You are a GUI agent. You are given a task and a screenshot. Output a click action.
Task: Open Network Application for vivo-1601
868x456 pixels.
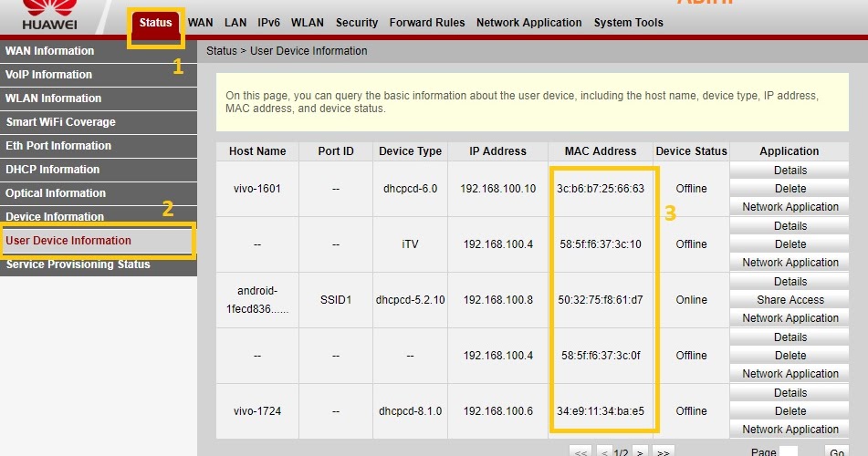click(x=790, y=207)
